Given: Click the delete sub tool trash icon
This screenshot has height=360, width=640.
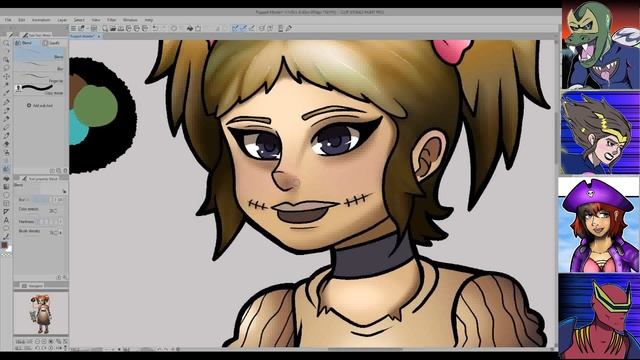Looking at the screenshot, I should click(x=65, y=171).
